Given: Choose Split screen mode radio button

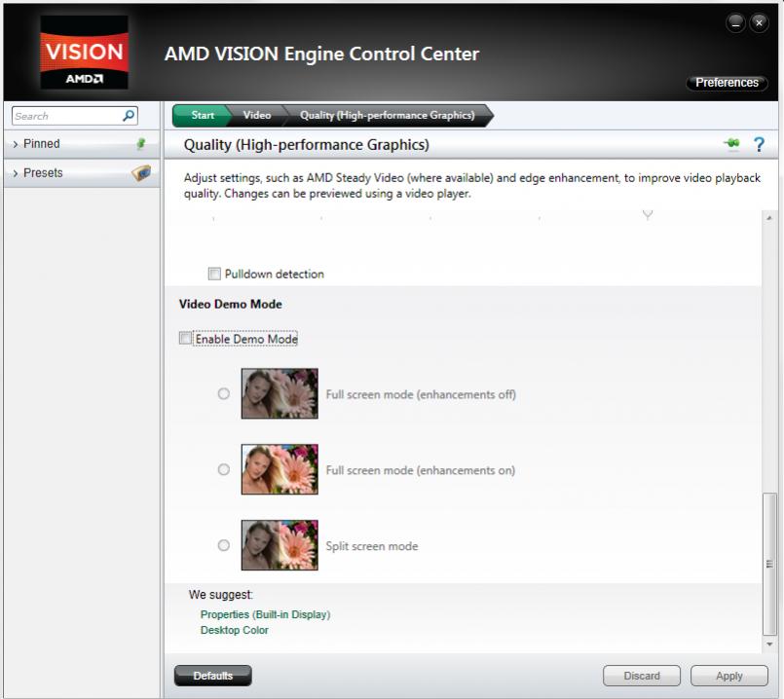Looking at the screenshot, I should [224, 545].
